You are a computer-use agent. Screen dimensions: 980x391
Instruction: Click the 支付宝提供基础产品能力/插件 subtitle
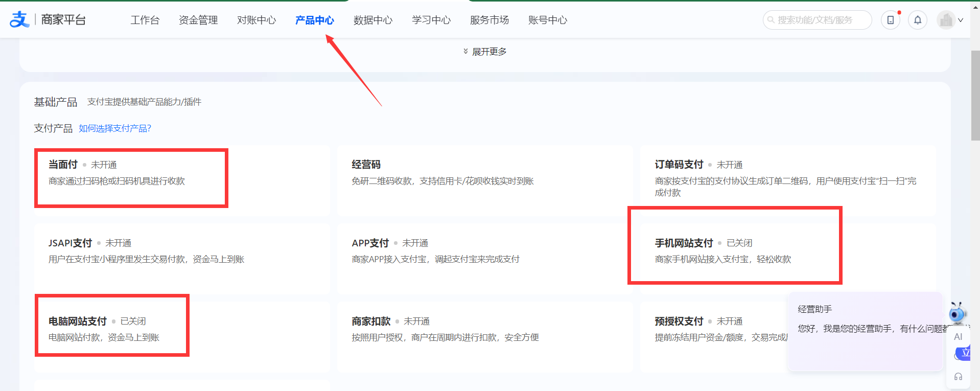point(144,102)
